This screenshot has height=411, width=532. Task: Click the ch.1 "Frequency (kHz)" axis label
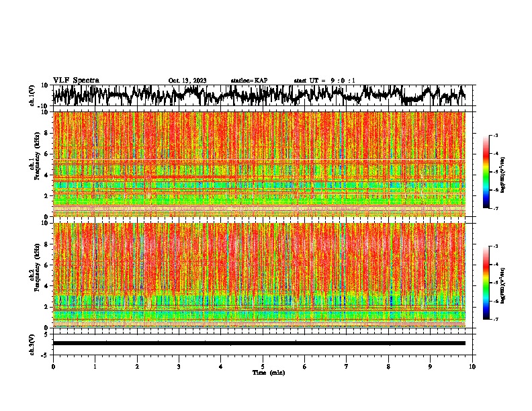point(37,156)
